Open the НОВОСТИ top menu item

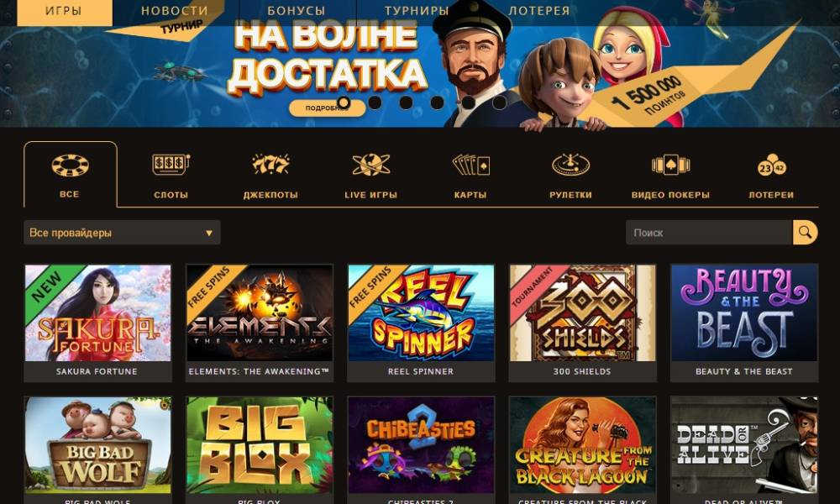[175, 11]
